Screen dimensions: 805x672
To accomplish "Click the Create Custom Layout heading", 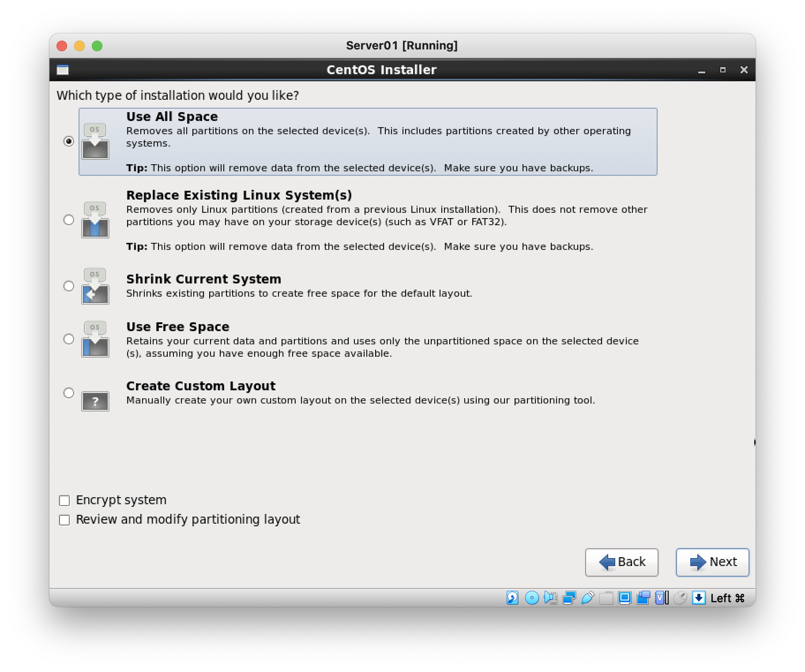I will tap(201, 386).
